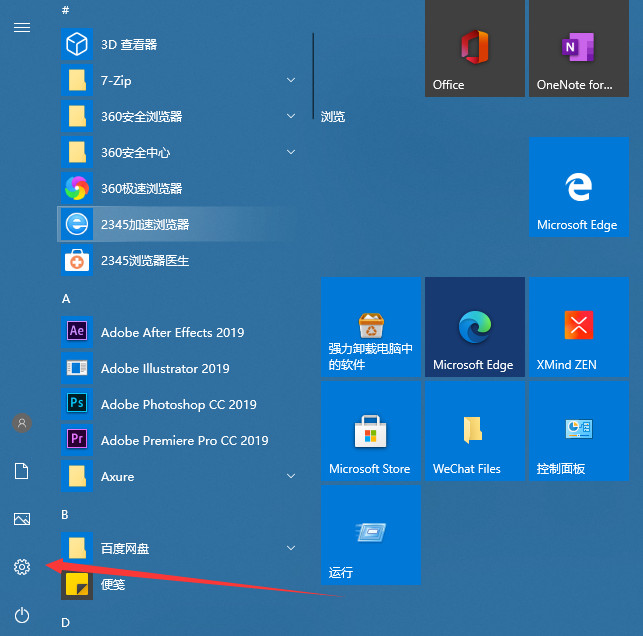This screenshot has width=643, height=636.
Task: Open the OneNote for... tile
Action: 579,48
